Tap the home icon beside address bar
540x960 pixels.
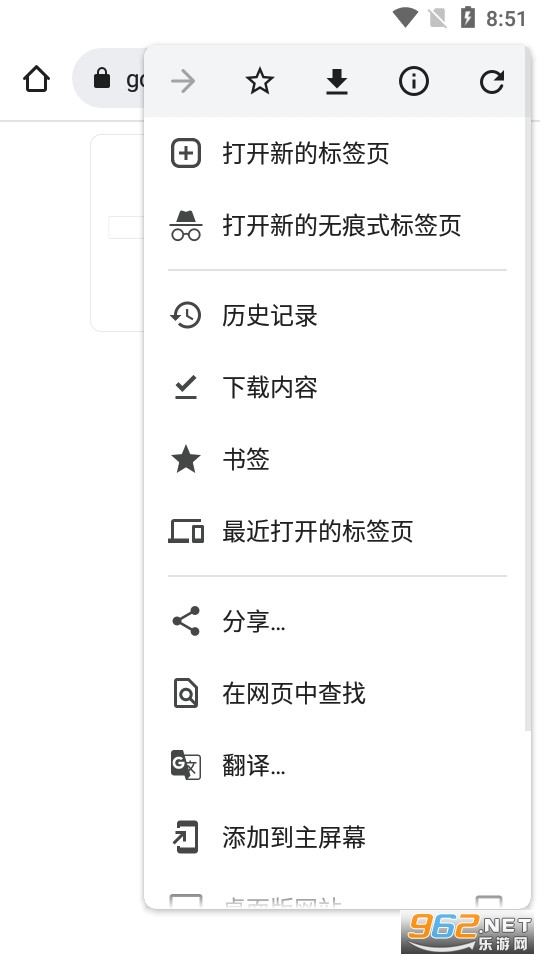[36, 79]
